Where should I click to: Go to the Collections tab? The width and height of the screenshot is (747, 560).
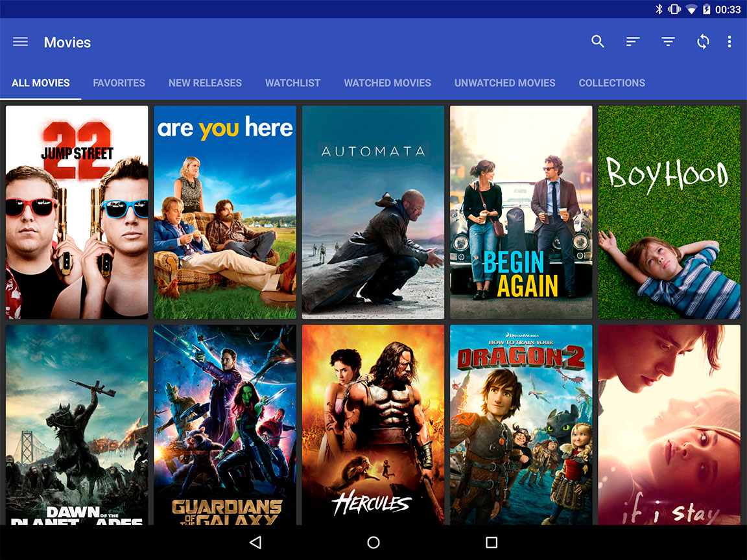click(x=611, y=83)
